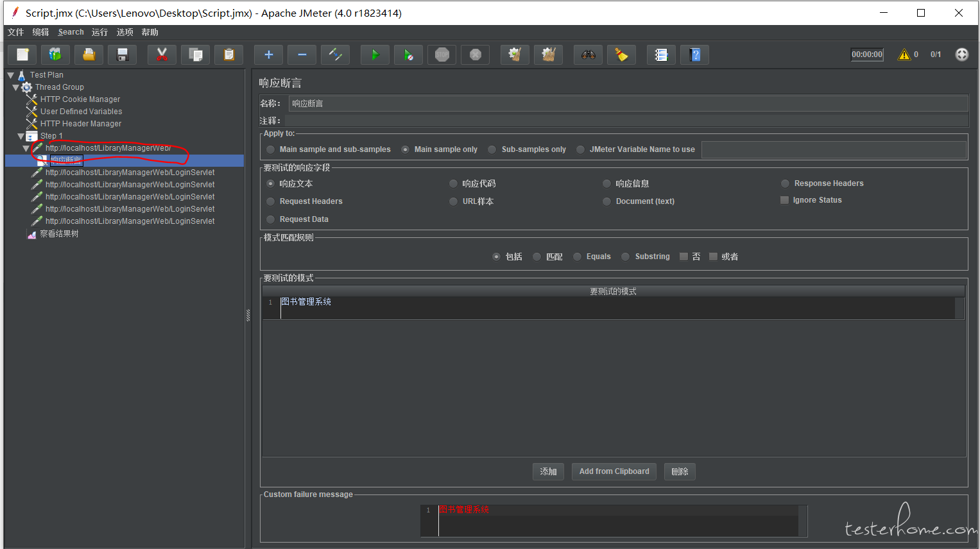The image size is (980, 549).
Task: Open the Function Helper dialog icon
Action: (662, 55)
